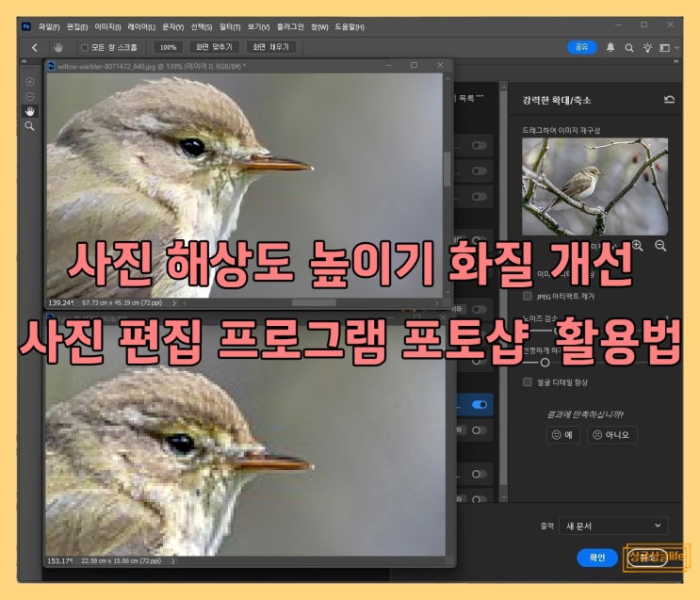The height and width of the screenshot is (600, 700).
Task: Open the 레이어(L) menu
Action: (141, 27)
